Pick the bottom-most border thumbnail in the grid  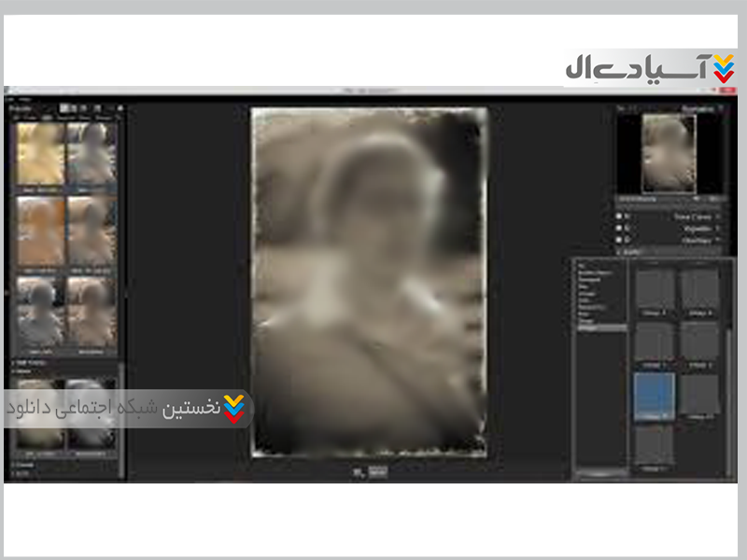(654, 444)
